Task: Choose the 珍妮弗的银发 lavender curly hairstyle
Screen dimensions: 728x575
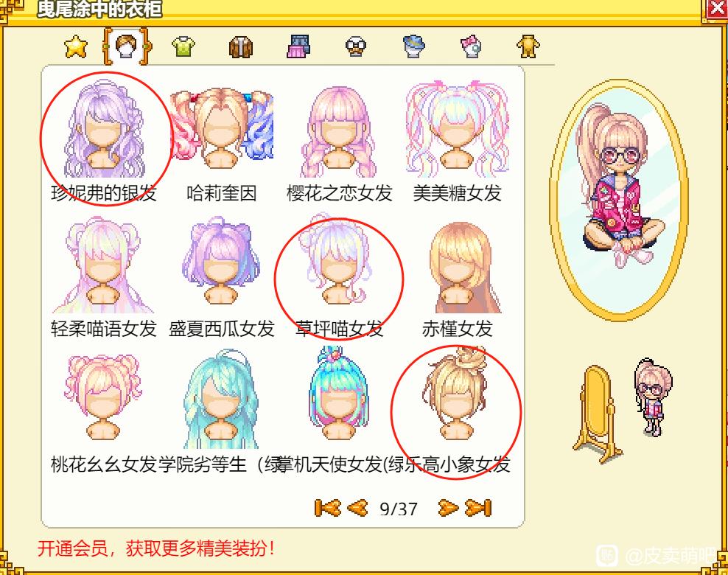Action: [104, 139]
